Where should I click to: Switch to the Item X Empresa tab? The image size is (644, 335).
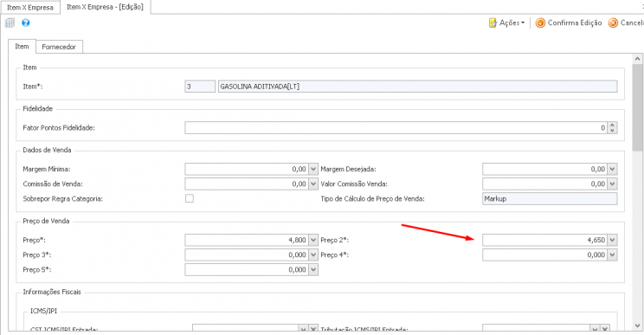pos(30,8)
